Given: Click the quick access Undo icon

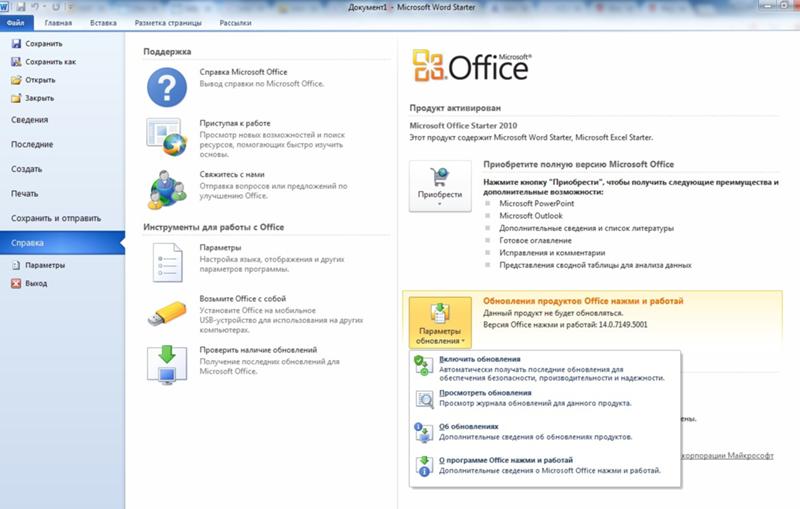Looking at the screenshot, I should (x=36, y=7).
